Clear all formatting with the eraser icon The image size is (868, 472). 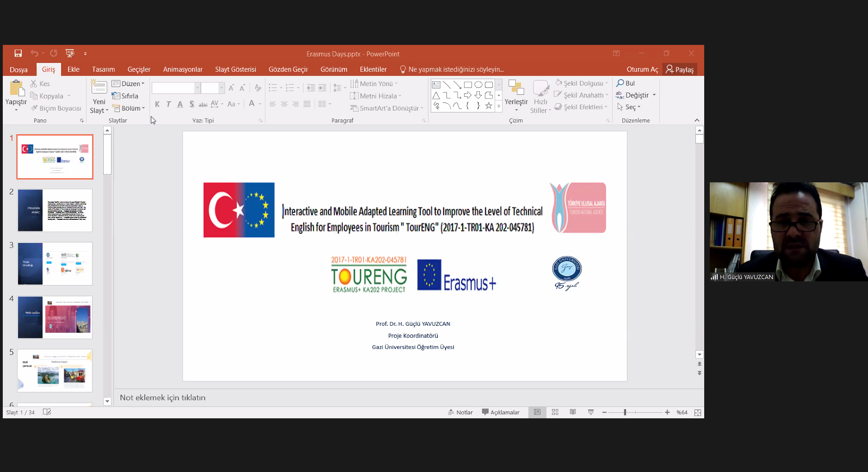click(x=258, y=88)
